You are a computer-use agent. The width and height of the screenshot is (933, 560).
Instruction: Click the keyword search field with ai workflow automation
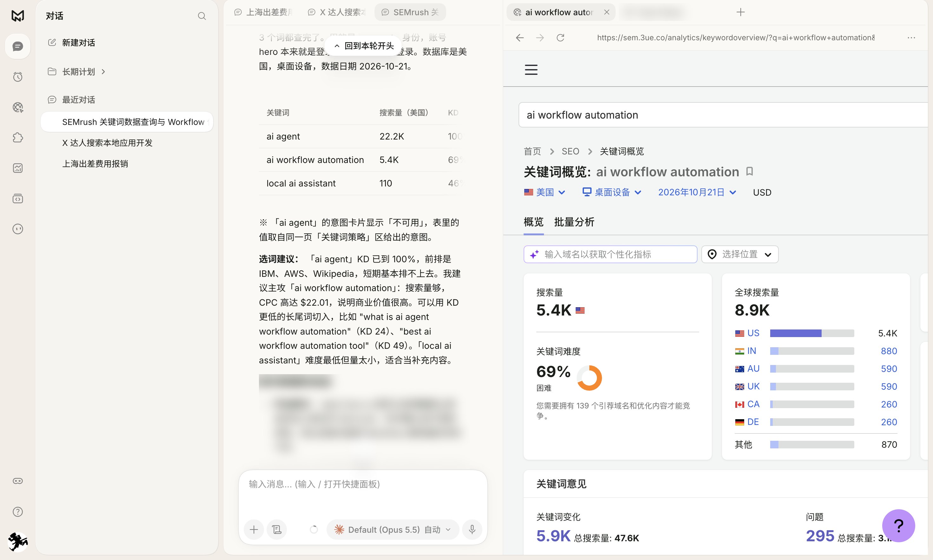pyautogui.click(x=723, y=115)
